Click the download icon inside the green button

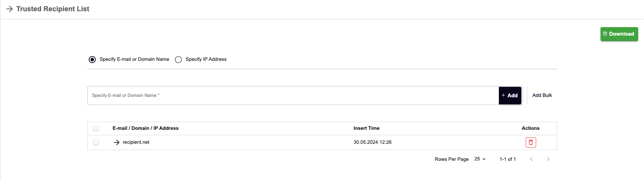tap(605, 34)
